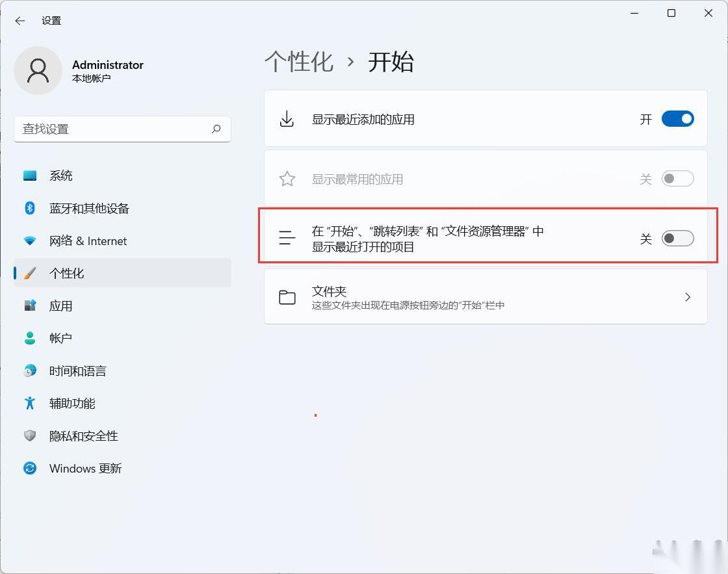The image size is (728, 574).
Task: Go to 帐户 settings
Action: click(x=61, y=338)
